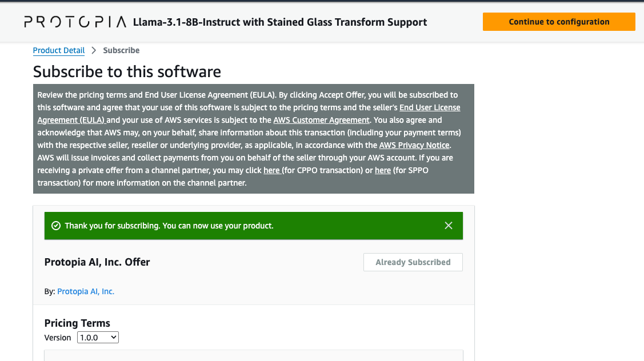Click the 'here' link for CPPO transaction
Image resolution: width=644 pixels, height=361 pixels.
tap(271, 170)
